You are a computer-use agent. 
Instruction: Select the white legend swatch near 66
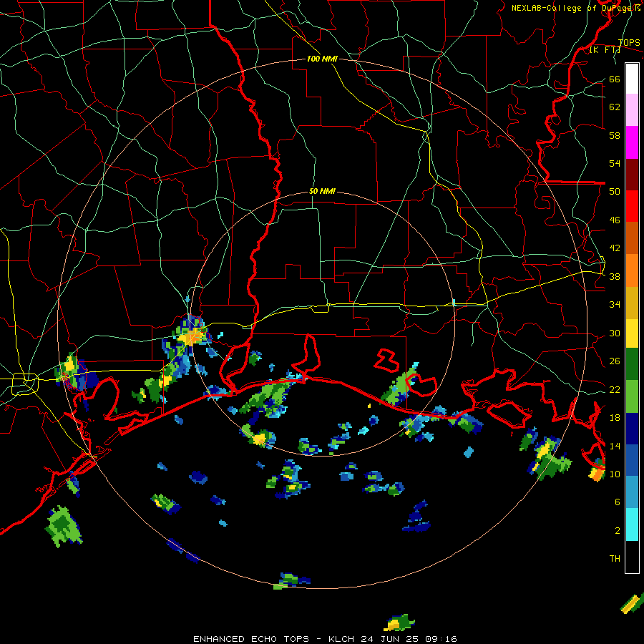pyautogui.click(x=632, y=79)
